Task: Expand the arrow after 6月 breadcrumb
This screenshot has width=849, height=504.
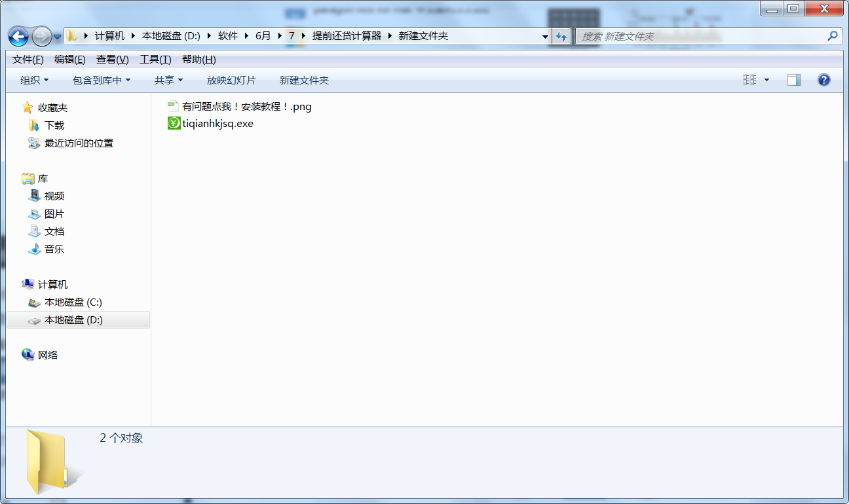Action: (280, 36)
